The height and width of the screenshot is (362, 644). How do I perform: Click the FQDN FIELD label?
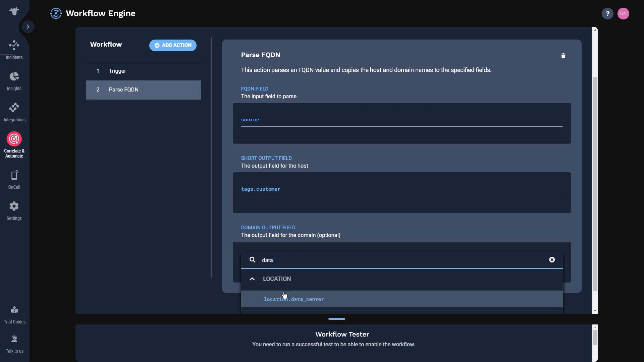255,89
